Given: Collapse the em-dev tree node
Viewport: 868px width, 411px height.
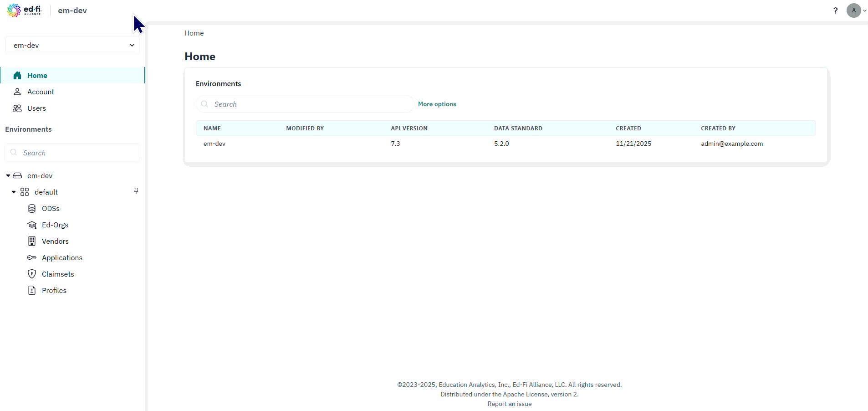Looking at the screenshot, I should click(x=7, y=175).
